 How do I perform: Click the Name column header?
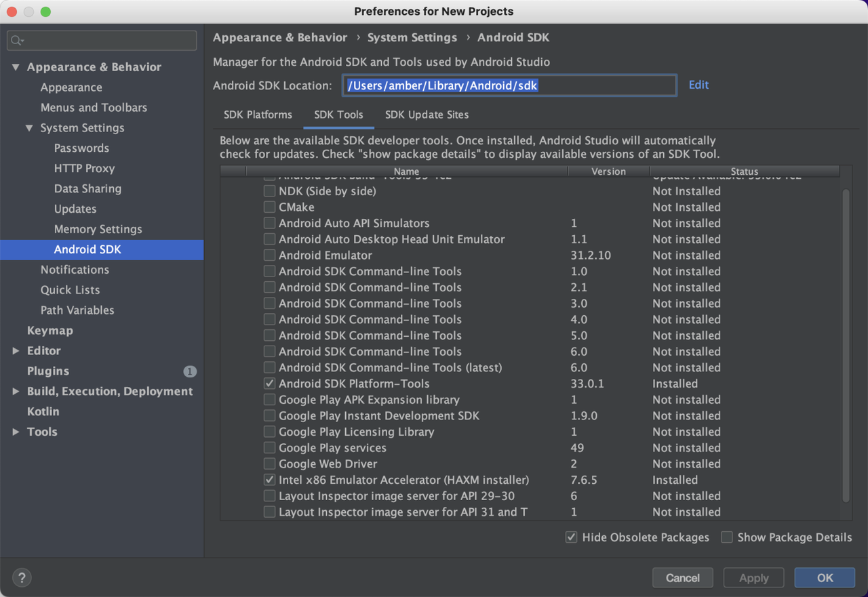point(406,171)
